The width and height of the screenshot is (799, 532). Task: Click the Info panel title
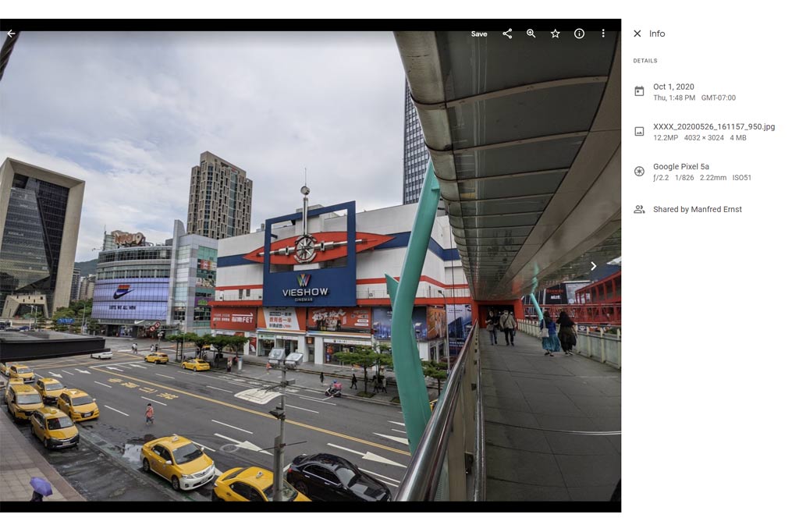click(x=657, y=34)
